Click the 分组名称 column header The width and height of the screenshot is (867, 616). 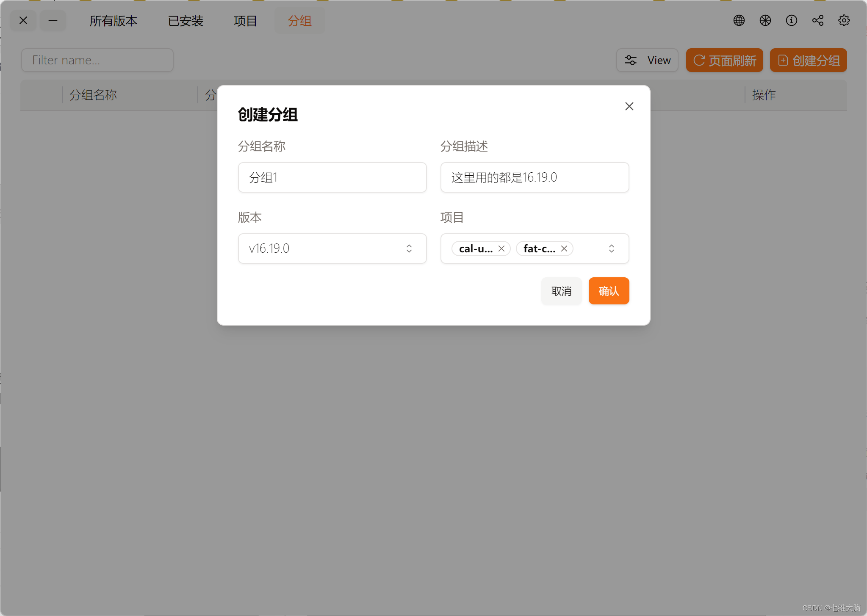[93, 95]
